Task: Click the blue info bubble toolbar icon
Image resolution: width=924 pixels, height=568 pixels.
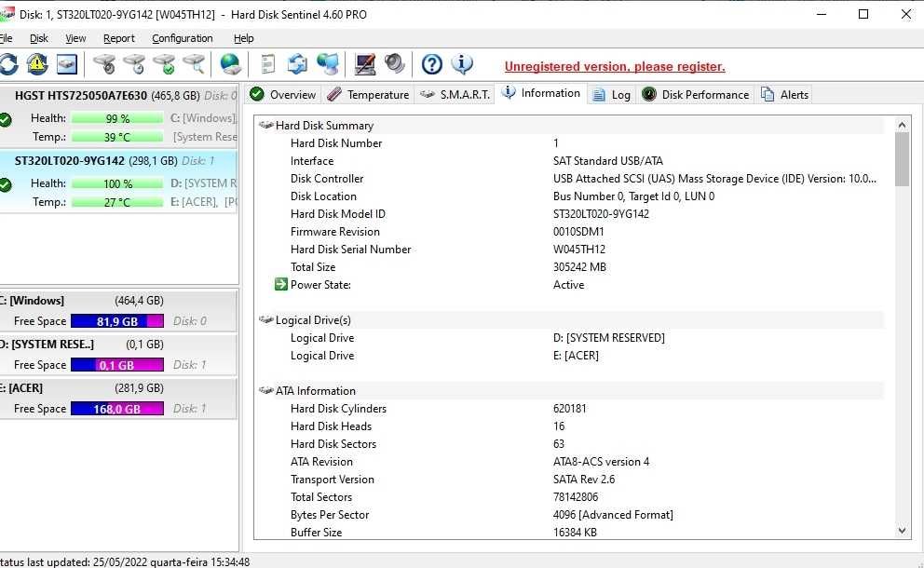Action: [462, 64]
